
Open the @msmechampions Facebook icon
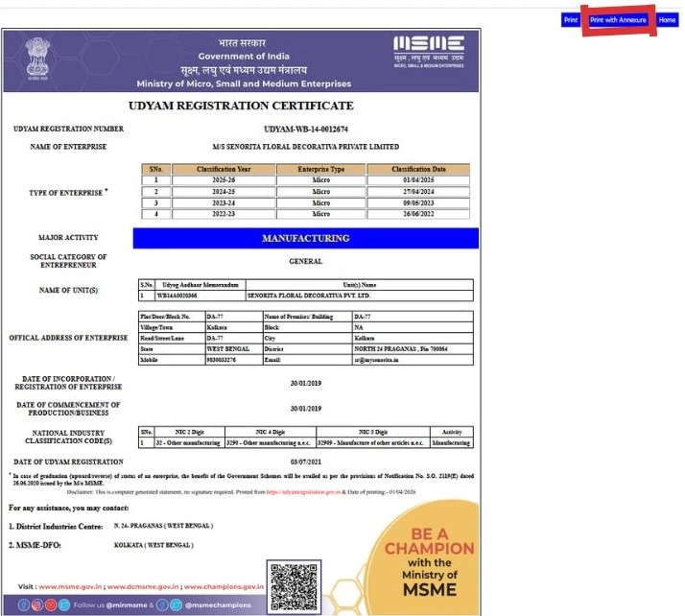click(x=162, y=605)
